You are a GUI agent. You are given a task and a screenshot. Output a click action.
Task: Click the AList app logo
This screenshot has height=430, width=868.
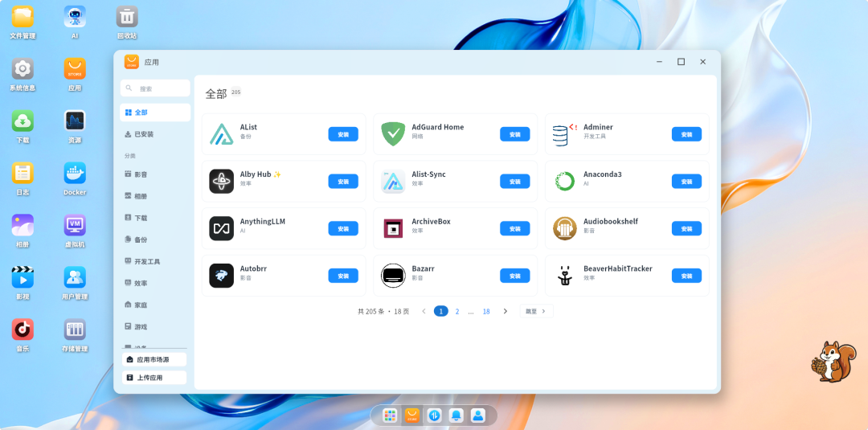(x=222, y=134)
